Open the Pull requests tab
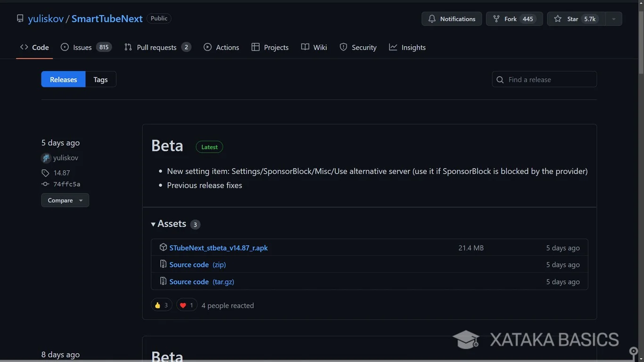 pos(157,47)
